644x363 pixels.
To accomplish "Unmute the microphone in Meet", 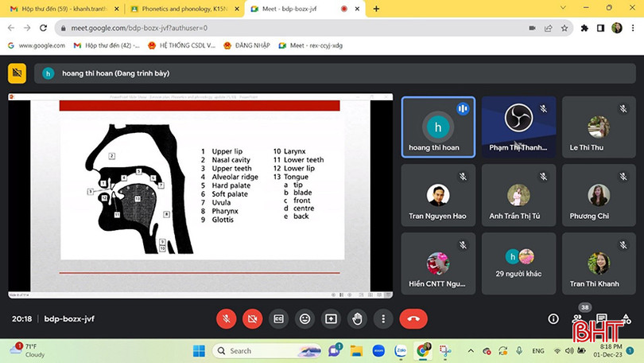I will 227,318.
